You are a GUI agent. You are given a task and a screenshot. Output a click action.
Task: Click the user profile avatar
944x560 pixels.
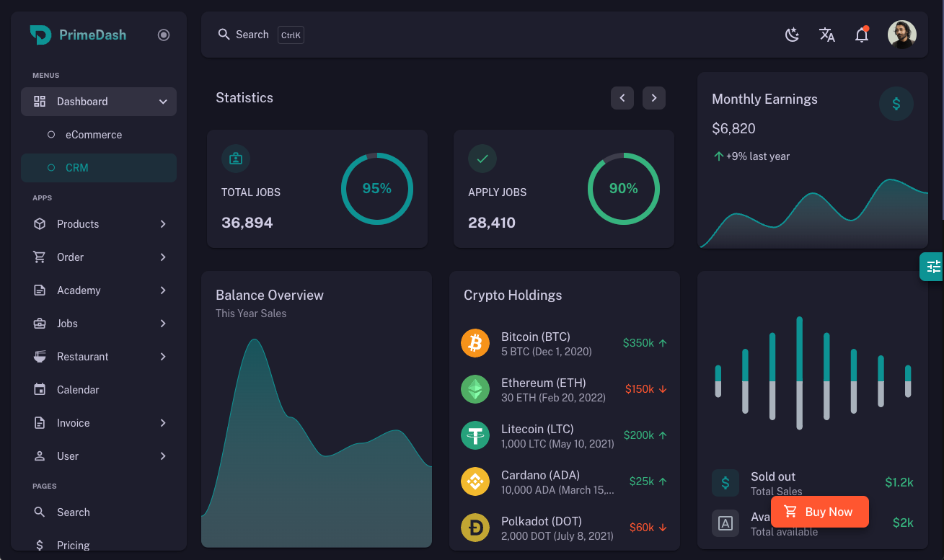tap(901, 35)
